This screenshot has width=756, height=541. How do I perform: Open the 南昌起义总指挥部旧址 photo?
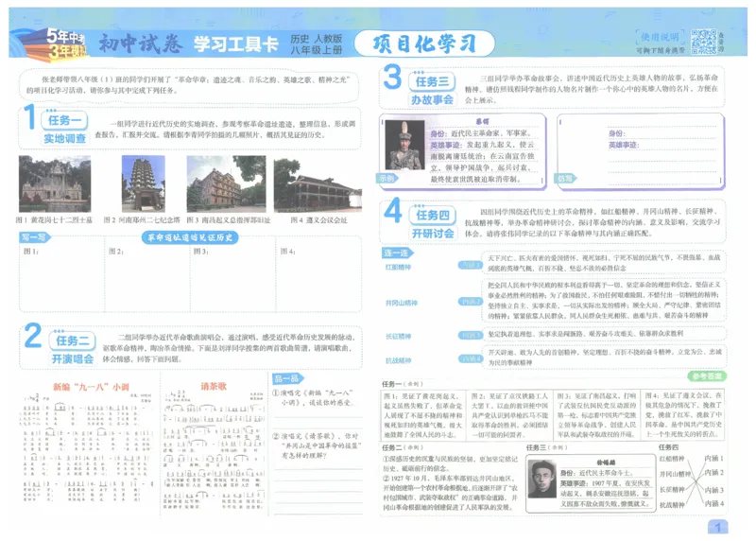226,183
